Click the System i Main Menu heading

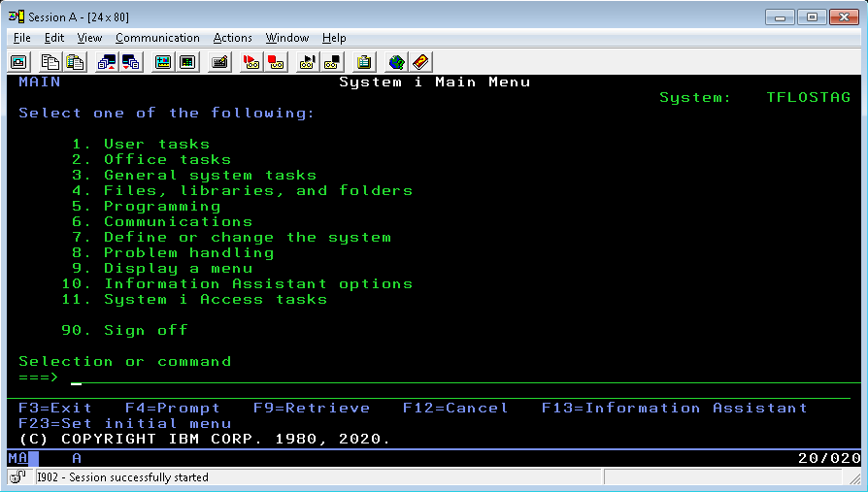tap(435, 82)
